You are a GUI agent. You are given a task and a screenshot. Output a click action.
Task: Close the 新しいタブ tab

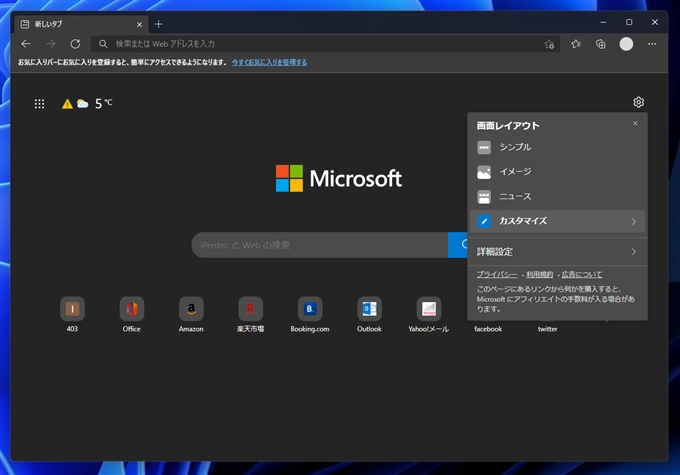pos(139,24)
